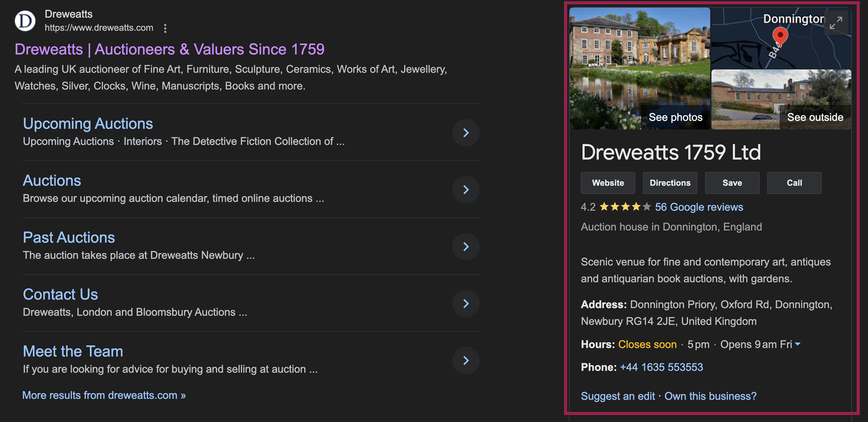Open the 56 Google reviews link
The width and height of the screenshot is (868, 422).
(x=699, y=207)
